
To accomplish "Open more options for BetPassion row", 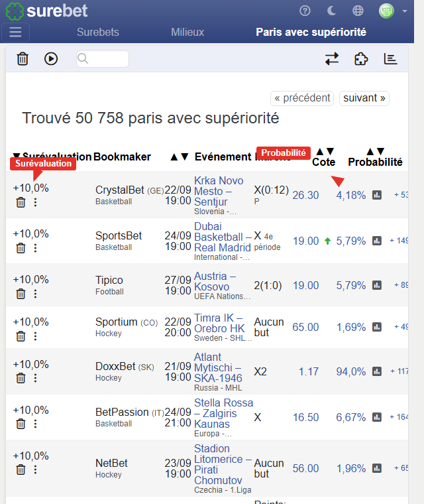I will 35,424.
